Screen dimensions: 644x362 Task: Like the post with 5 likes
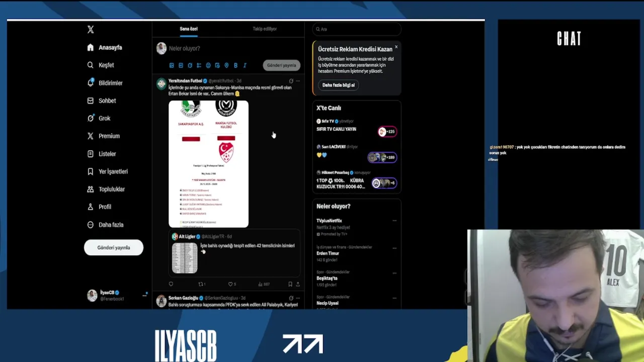(232, 284)
